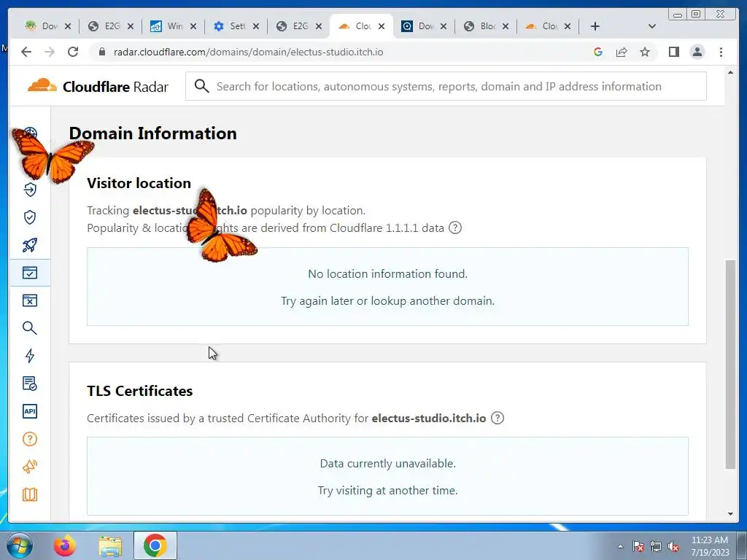Open the orange question mark help icon

pyautogui.click(x=29, y=439)
